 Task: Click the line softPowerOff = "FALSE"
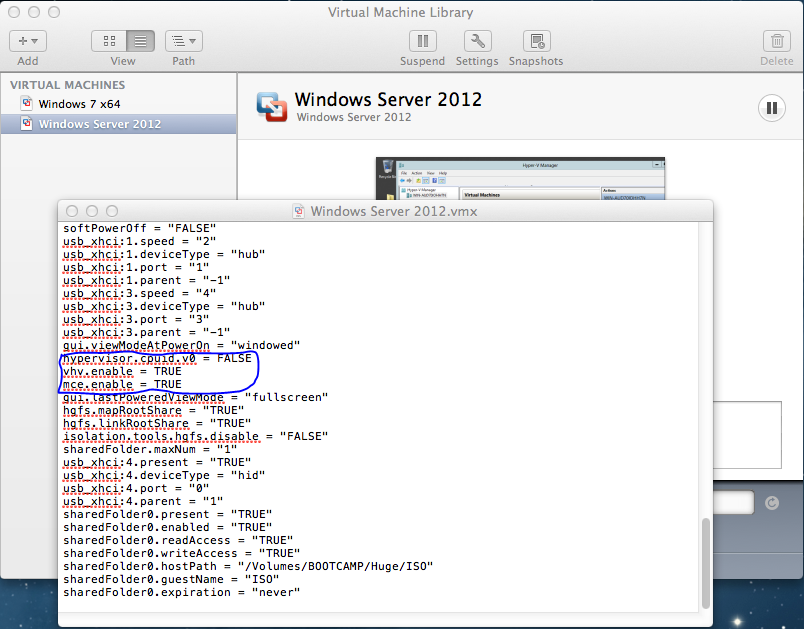point(139,228)
